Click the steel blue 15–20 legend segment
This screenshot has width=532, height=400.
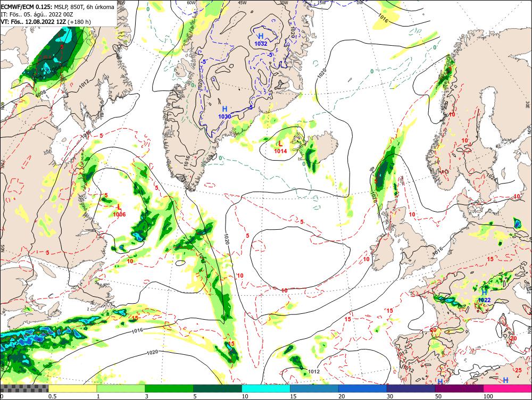pos(314,388)
